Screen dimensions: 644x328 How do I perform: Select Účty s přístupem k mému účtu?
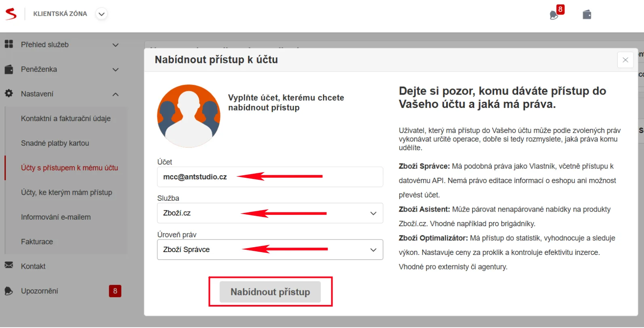click(70, 168)
